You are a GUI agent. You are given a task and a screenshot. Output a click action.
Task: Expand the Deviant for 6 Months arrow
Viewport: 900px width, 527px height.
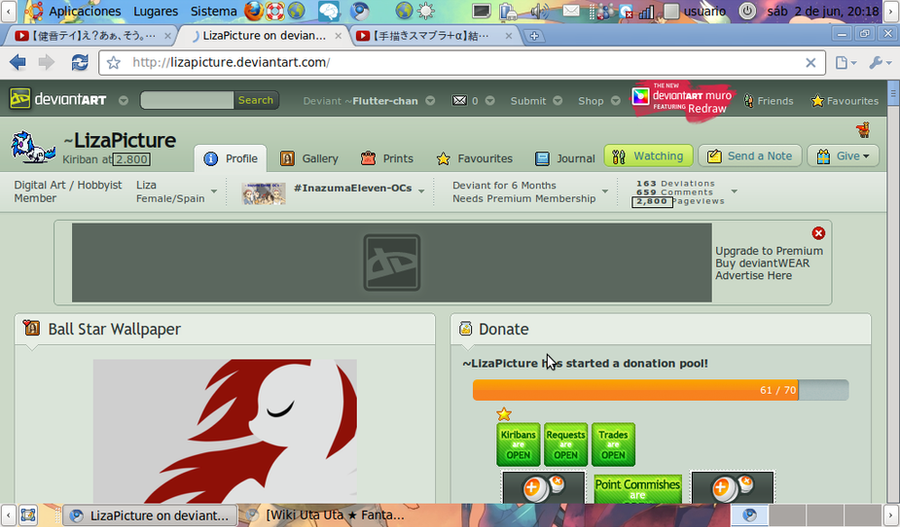(x=604, y=191)
